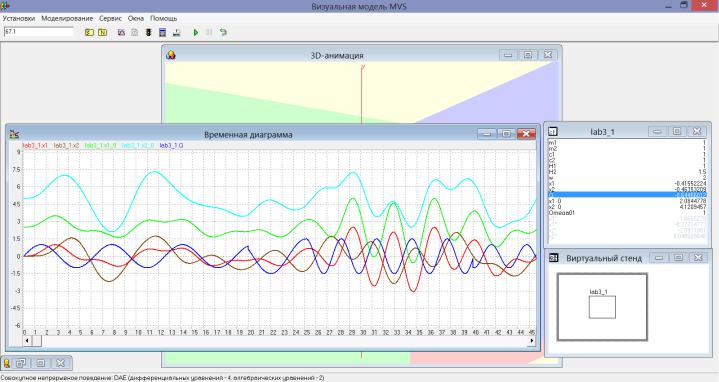Open the Сервис menu
Viewport: 719px width, 382px height.
pyautogui.click(x=111, y=18)
